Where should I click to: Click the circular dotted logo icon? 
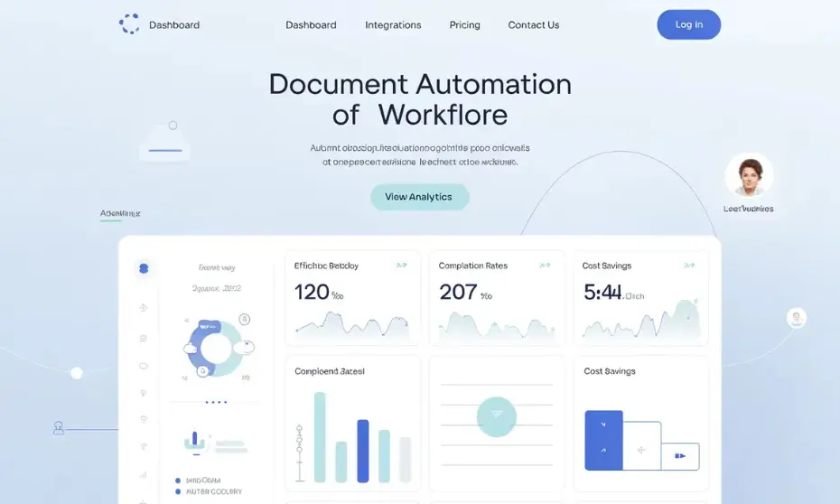[x=129, y=24]
